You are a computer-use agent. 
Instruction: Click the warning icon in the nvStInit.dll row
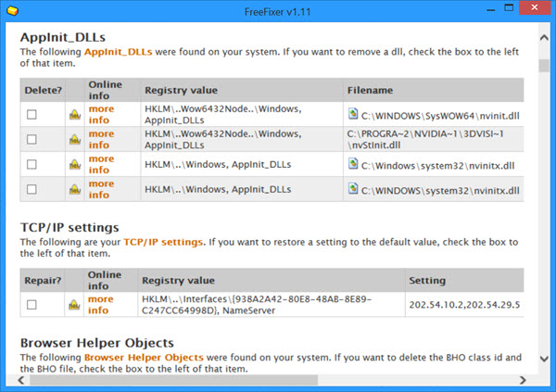pos(75,139)
